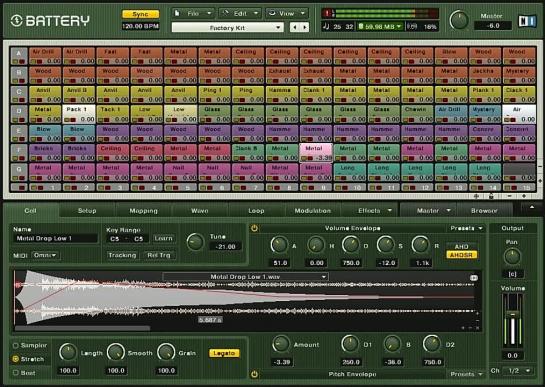Turn the Volume Envelope on or off with its power button

pos(254,228)
